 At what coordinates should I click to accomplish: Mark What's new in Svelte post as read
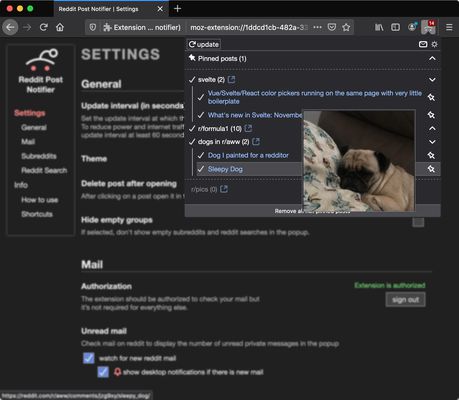pos(201,115)
